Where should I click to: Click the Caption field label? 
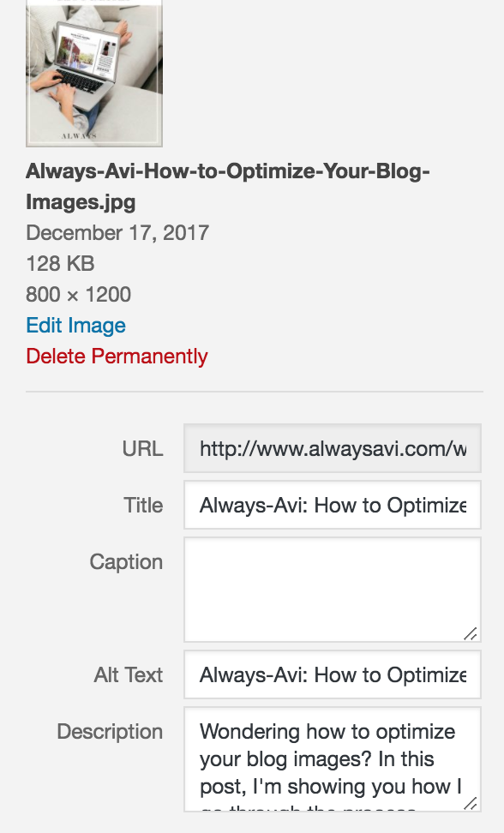tap(126, 561)
